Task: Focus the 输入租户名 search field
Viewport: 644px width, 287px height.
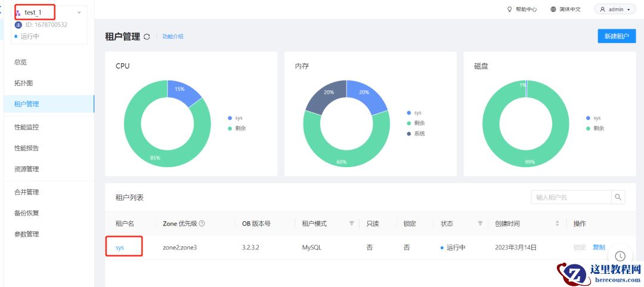Action: point(571,197)
